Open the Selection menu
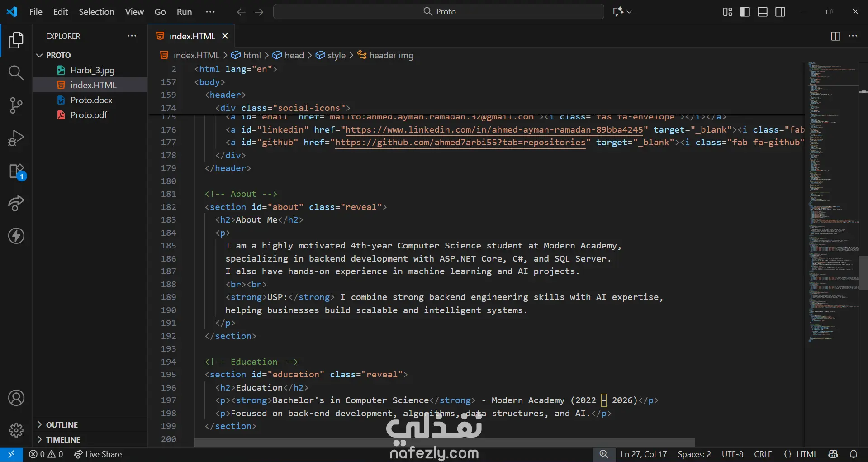This screenshot has height=462, width=868. [x=96, y=12]
